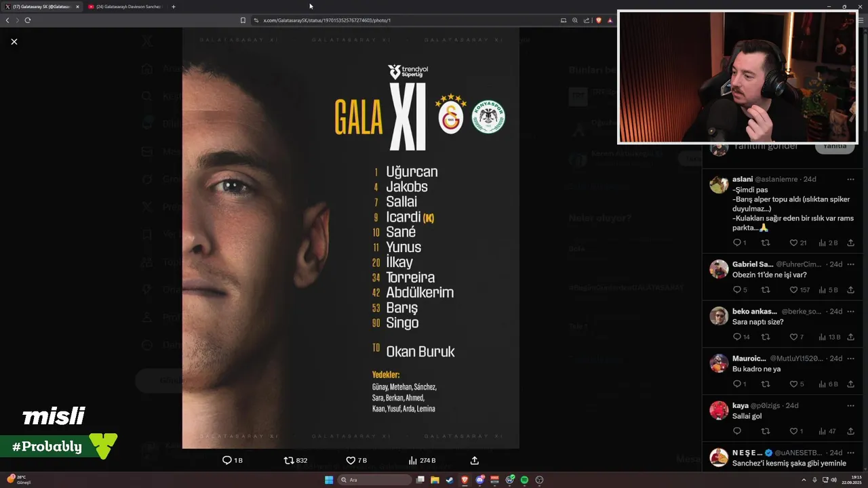This screenshot has height=488, width=868.
Task: Like the lineup photo post (7 B)
Action: tap(356, 460)
